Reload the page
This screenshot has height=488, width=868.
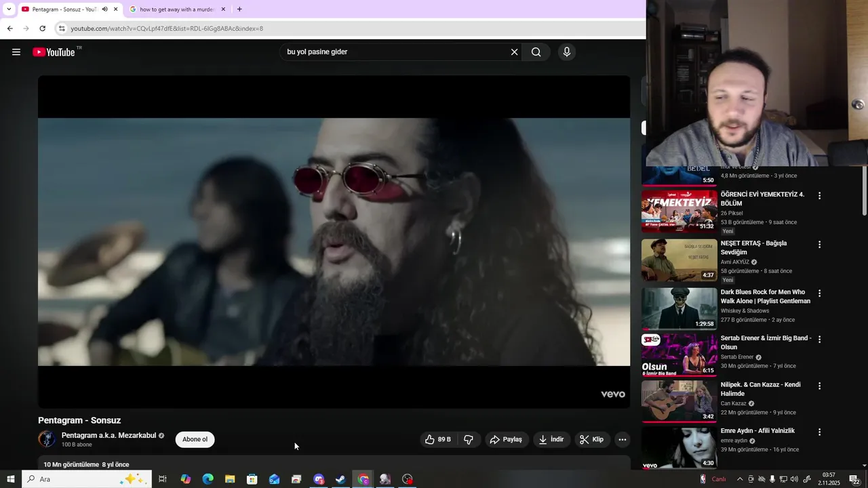pos(42,28)
